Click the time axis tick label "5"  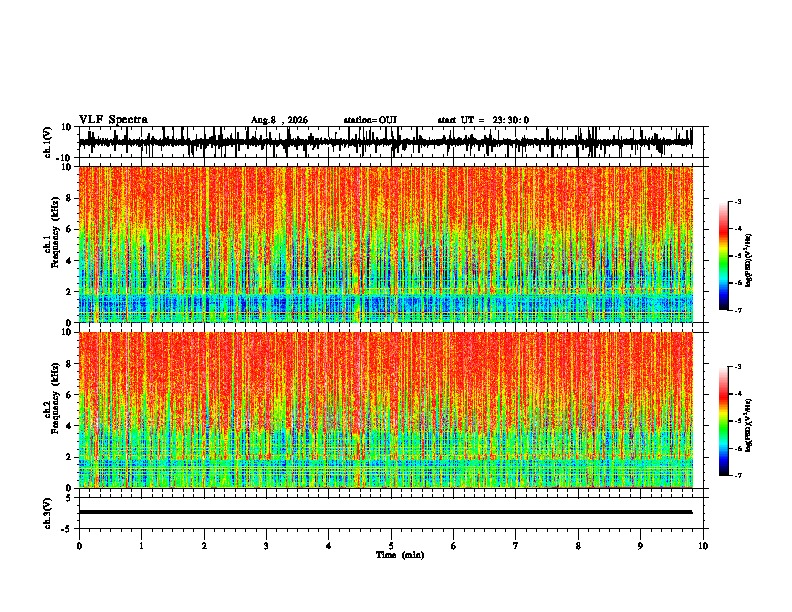click(x=391, y=546)
